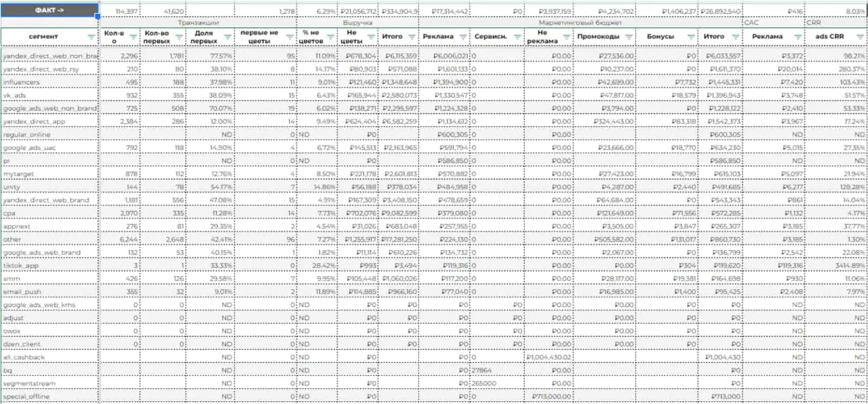Click the ₽1,004,430.02 value in all_cashback row
Screen dimensions: 868x404
click(x=548, y=357)
